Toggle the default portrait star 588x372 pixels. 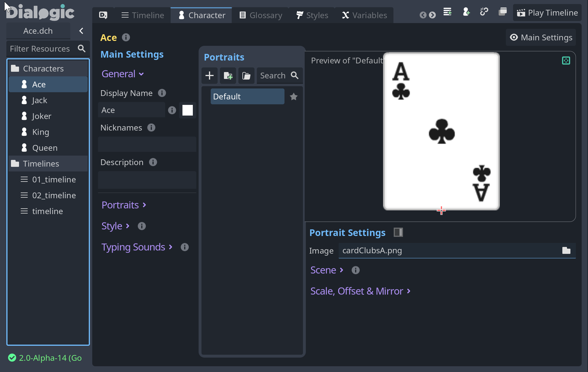tap(294, 97)
